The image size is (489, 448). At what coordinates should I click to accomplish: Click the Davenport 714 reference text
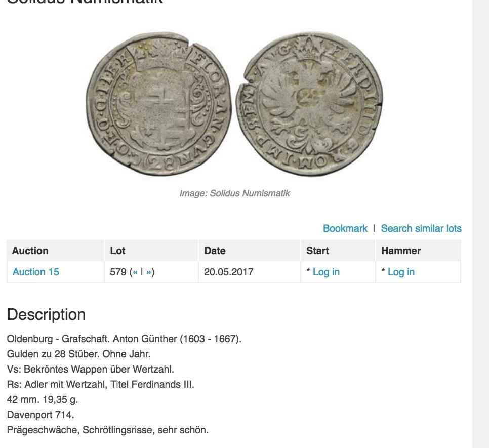pos(40,415)
